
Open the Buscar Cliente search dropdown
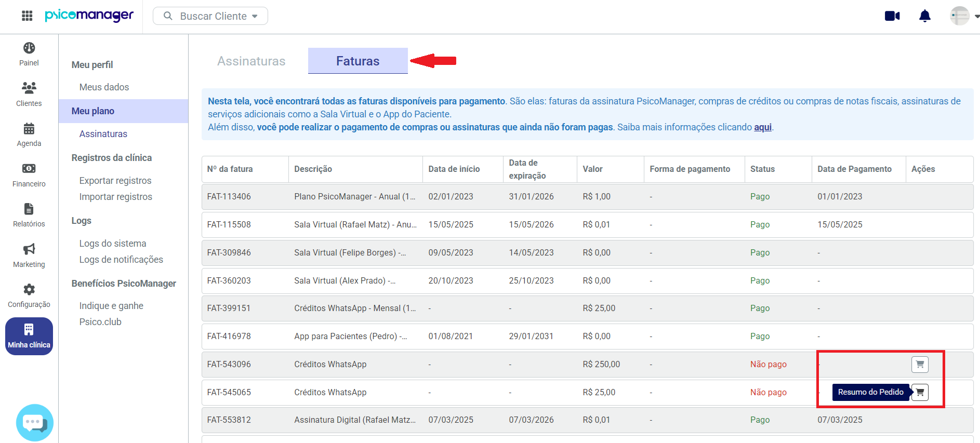(210, 16)
